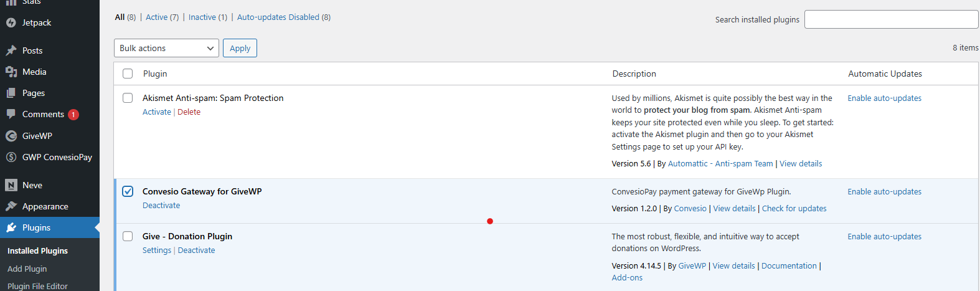The height and width of the screenshot is (291, 980).
Task: Open the Bulk actions dropdown
Action: point(166,48)
